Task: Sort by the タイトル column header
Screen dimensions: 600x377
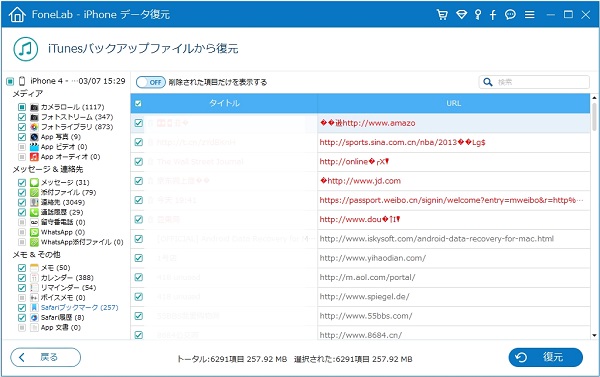Action: 224,103
